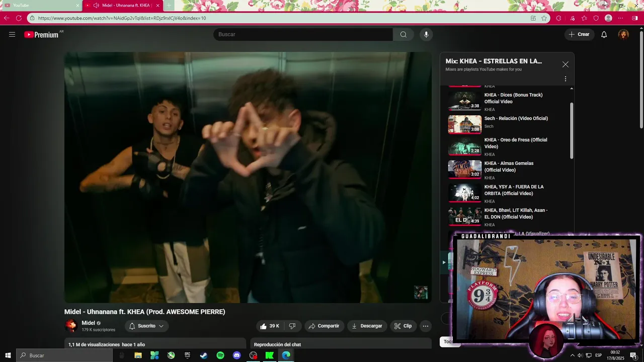
Task: Open browser settings and more menu
Action: point(620,18)
